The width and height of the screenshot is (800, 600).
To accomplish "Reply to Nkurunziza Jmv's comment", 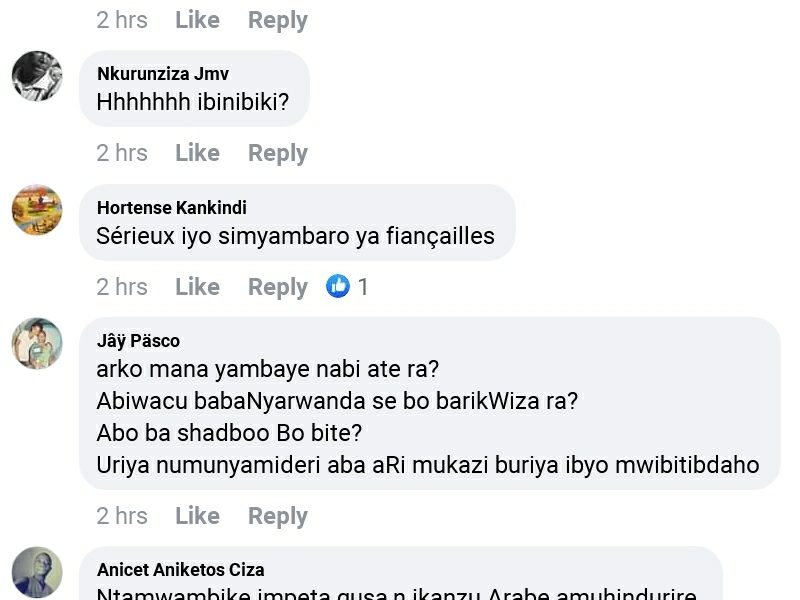I will pyautogui.click(x=277, y=153).
